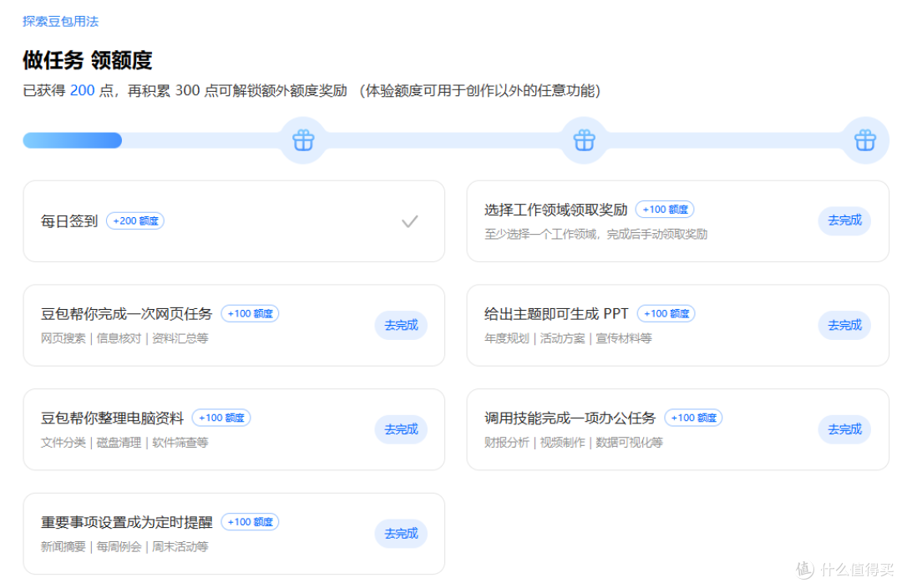Click the checkmark on the 每日签到 card
The height and width of the screenshot is (588, 902).
(x=409, y=221)
